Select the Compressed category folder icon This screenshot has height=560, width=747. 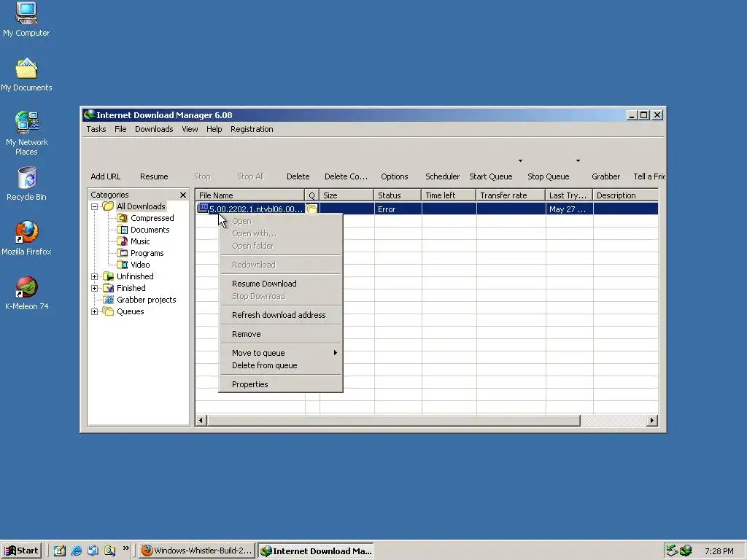click(123, 218)
